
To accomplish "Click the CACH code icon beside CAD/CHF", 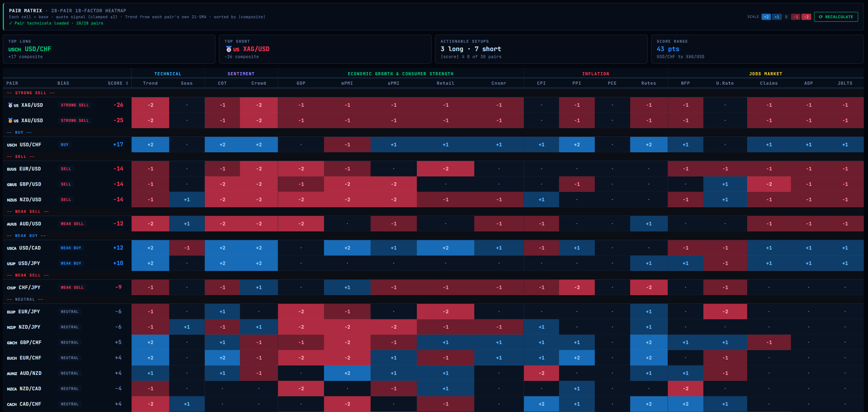I will click(x=12, y=404).
